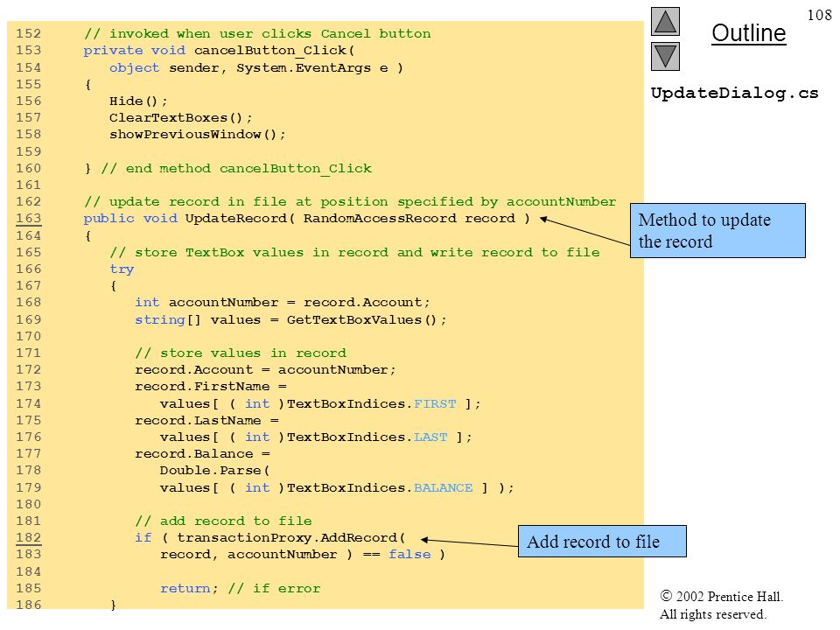Open the Outline link
The image size is (840, 630).
pyautogui.click(x=748, y=33)
